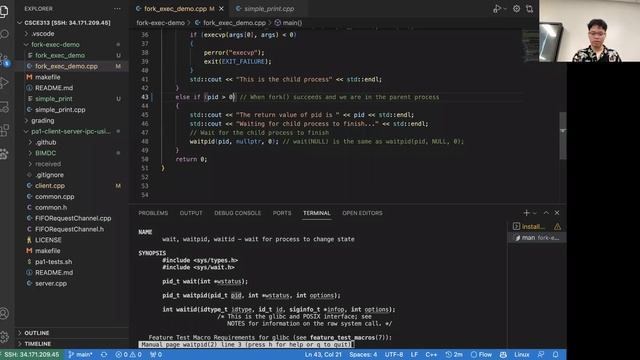Synchronize changes icon in status bar
Viewport: 640px width, 360px height.
104,355
